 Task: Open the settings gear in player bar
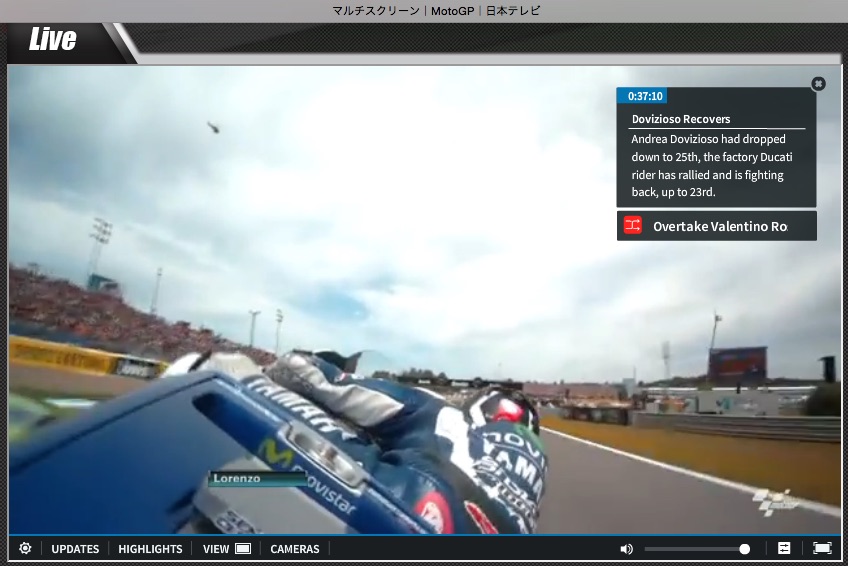[25, 548]
